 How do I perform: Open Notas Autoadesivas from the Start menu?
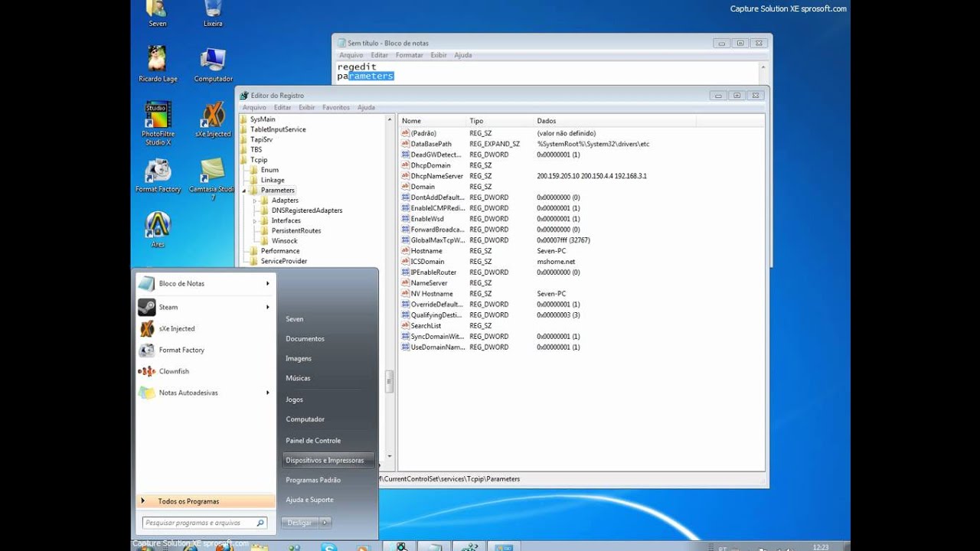205,393
